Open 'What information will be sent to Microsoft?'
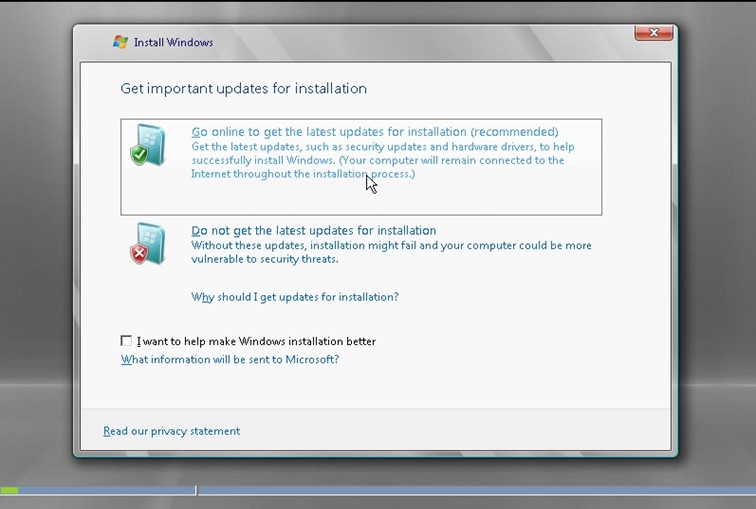The width and height of the screenshot is (756, 509). pyautogui.click(x=230, y=359)
